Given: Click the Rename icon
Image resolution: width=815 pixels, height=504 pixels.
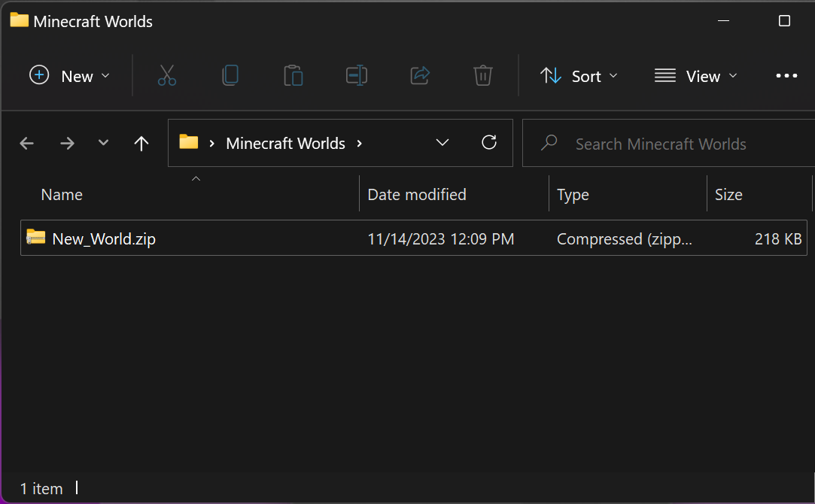Looking at the screenshot, I should pyautogui.click(x=357, y=76).
